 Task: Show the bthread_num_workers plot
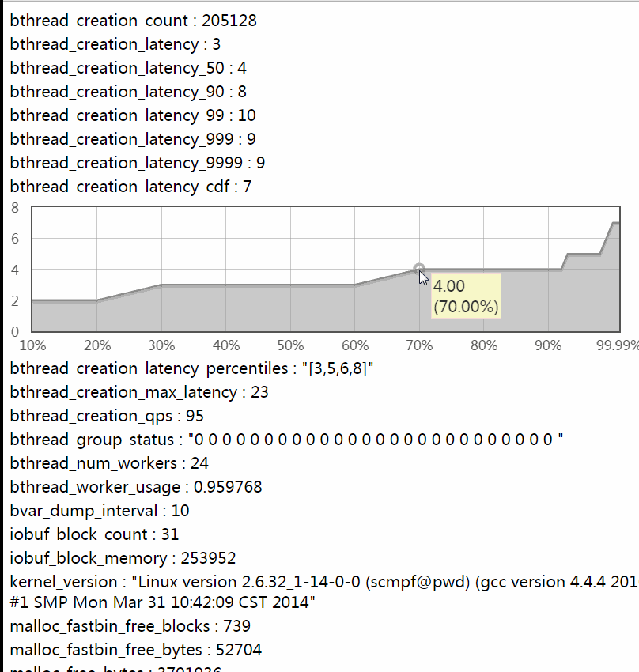109,463
